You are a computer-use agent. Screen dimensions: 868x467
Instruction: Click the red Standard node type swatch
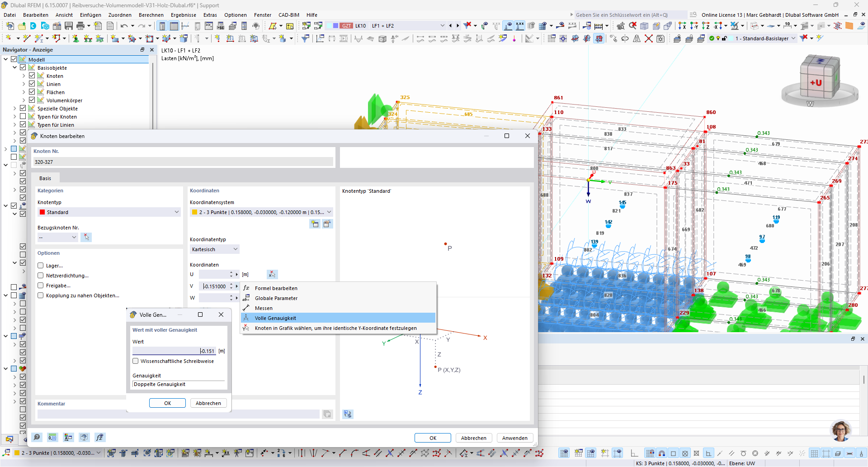click(42, 212)
